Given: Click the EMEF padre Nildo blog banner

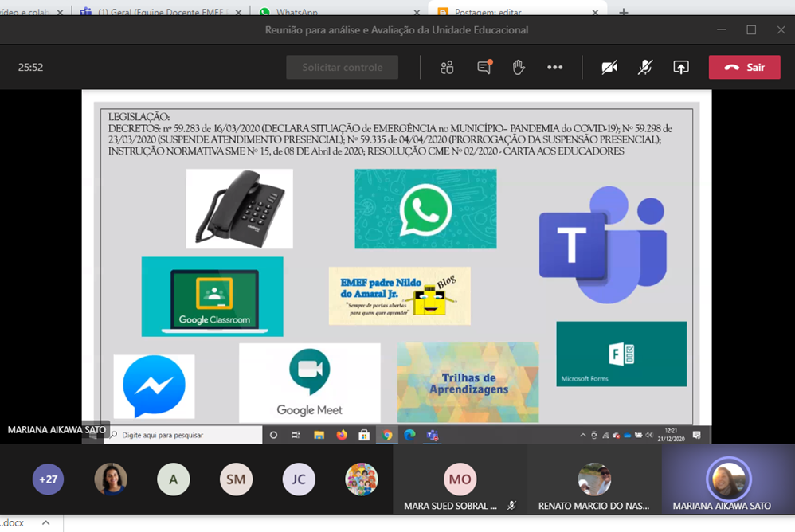Looking at the screenshot, I should 400,296.
